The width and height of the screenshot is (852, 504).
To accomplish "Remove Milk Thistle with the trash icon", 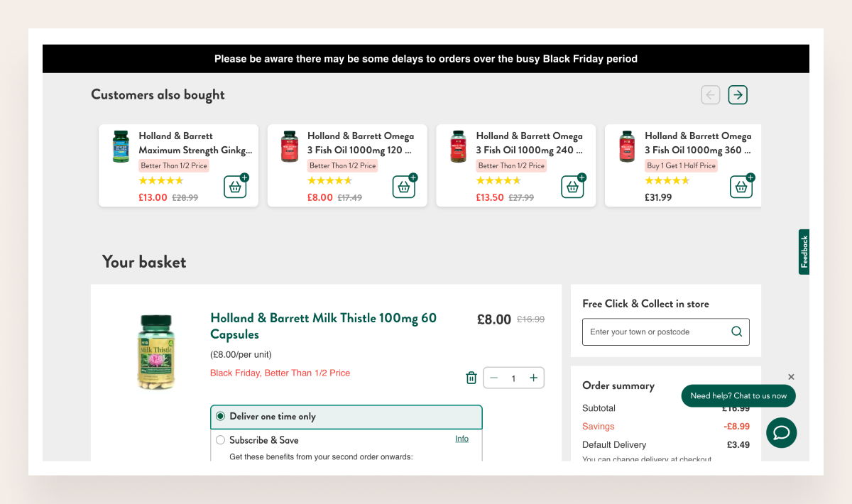I will [x=471, y=378].
